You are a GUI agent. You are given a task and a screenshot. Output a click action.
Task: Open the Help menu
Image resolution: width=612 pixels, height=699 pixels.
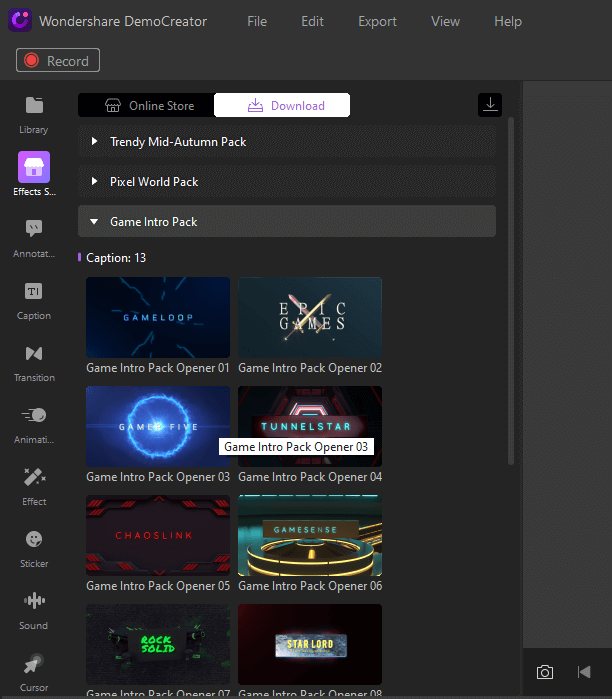[508, 21]
